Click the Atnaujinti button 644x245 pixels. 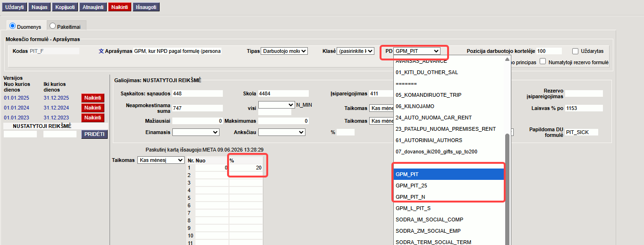click(x=93, y=7)
